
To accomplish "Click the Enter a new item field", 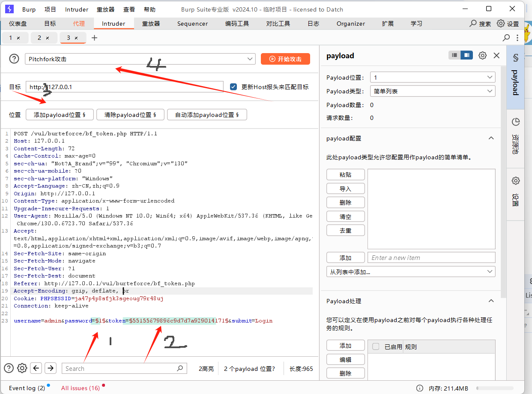I will 431,257.
